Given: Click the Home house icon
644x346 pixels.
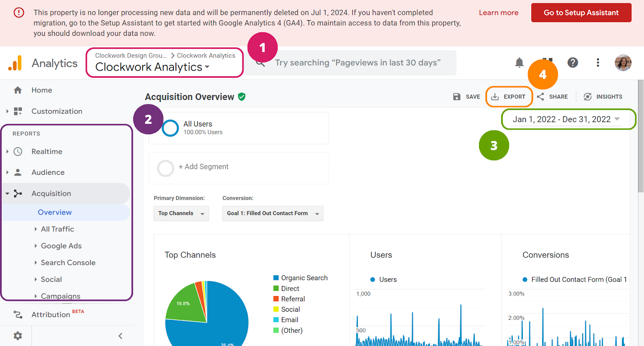Looking at the screenshot, I should [18, 90].
